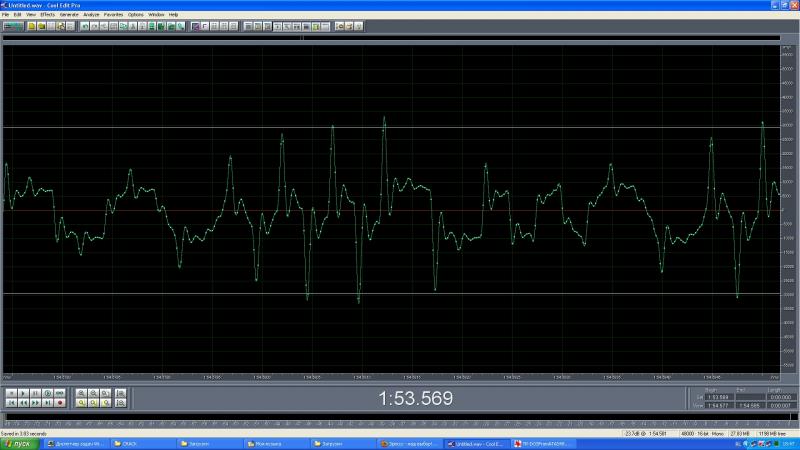Open the Favorites menu
Viewport: 800px width, 450px height.
coord(114,15)
